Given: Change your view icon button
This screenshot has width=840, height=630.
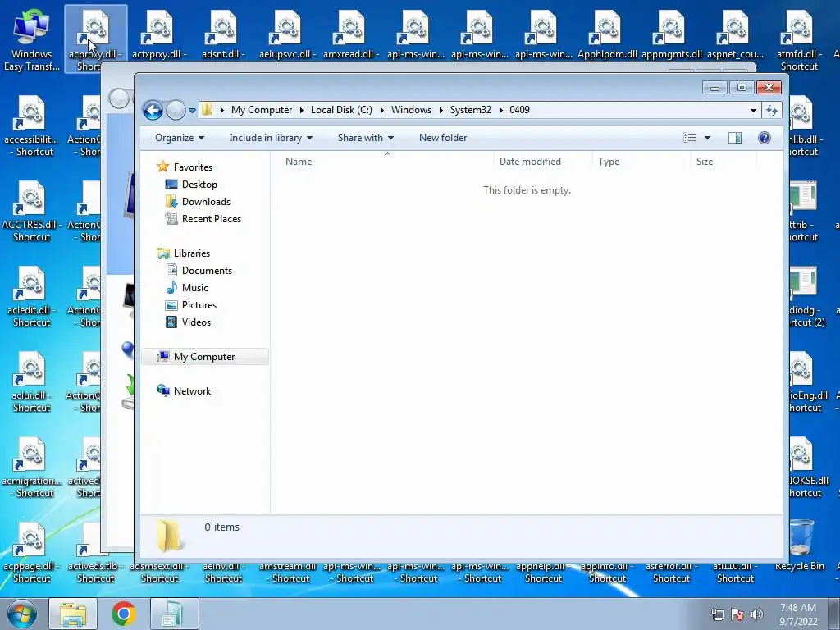Looking at the screenshot, I should 689,138.
